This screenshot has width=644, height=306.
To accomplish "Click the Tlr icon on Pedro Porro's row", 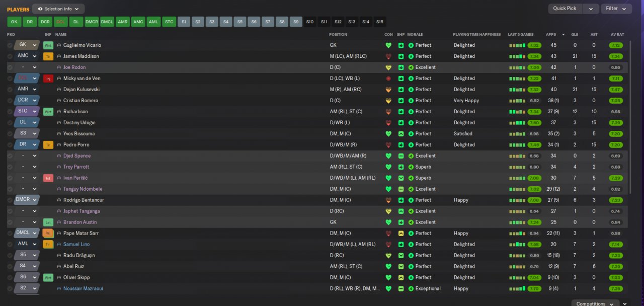I will click(48, 145).
